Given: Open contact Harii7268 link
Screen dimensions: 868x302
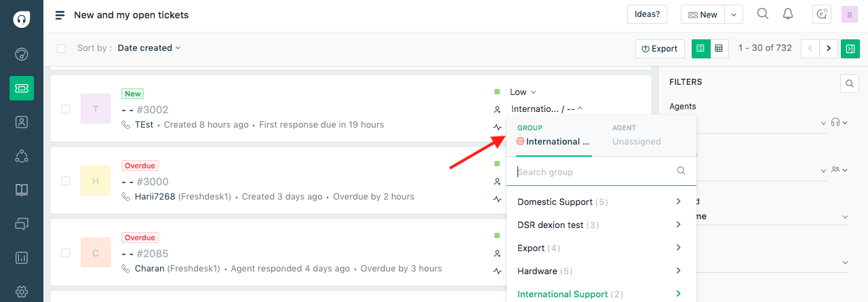Looking at the screenshot, I should click(x=155, y=197).
